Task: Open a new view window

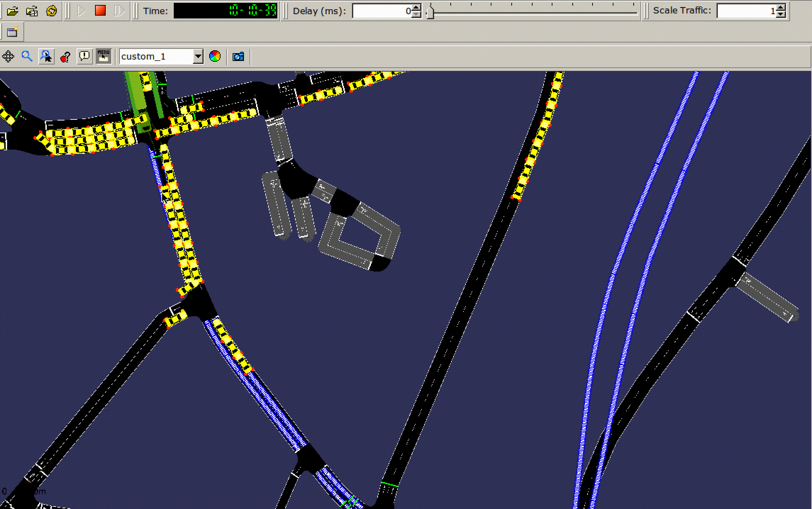Action: [x=12, y=31]
